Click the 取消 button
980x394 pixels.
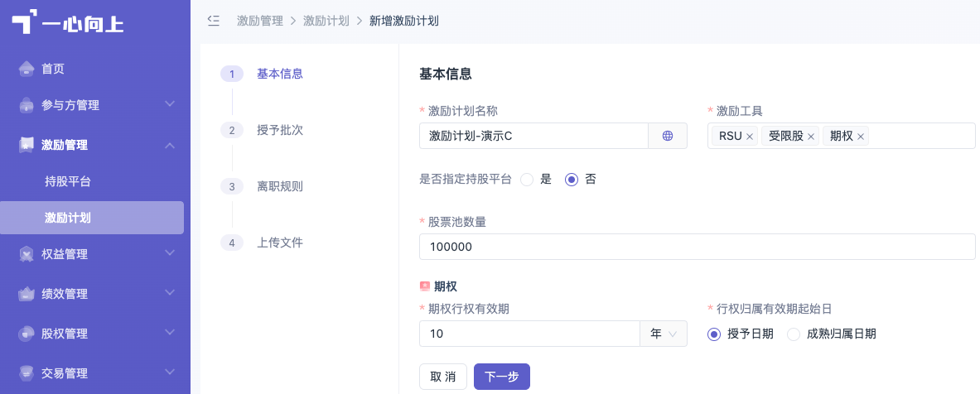443,377
